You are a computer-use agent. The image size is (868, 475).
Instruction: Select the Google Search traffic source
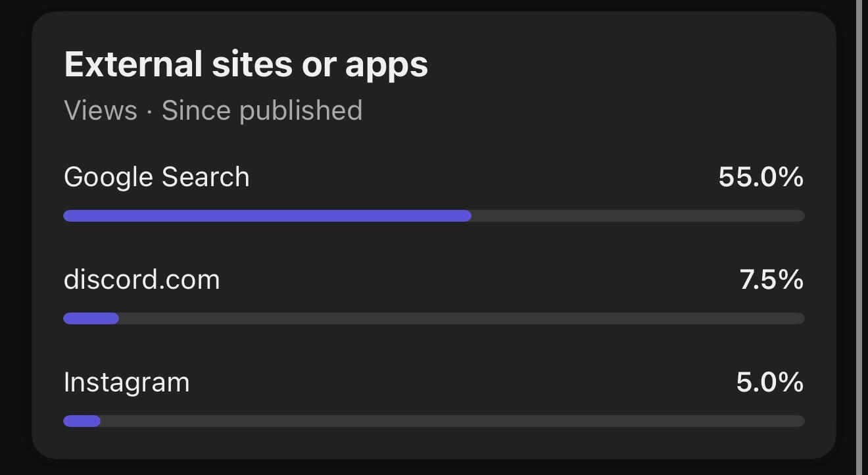click(x=157, y=178)
